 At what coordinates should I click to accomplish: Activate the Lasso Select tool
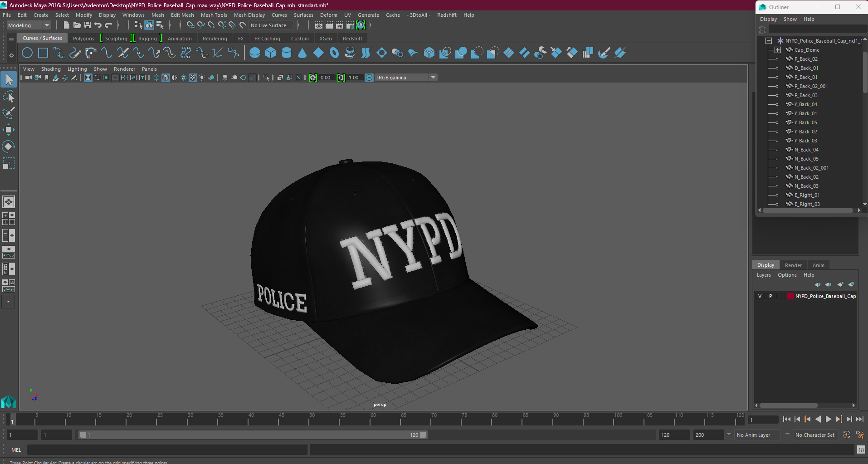9,97
